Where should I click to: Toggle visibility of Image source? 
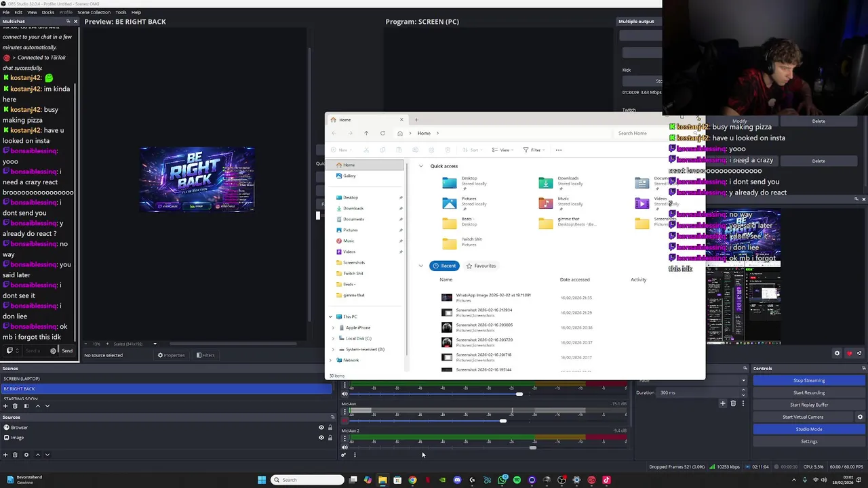(x=321, y=438)
